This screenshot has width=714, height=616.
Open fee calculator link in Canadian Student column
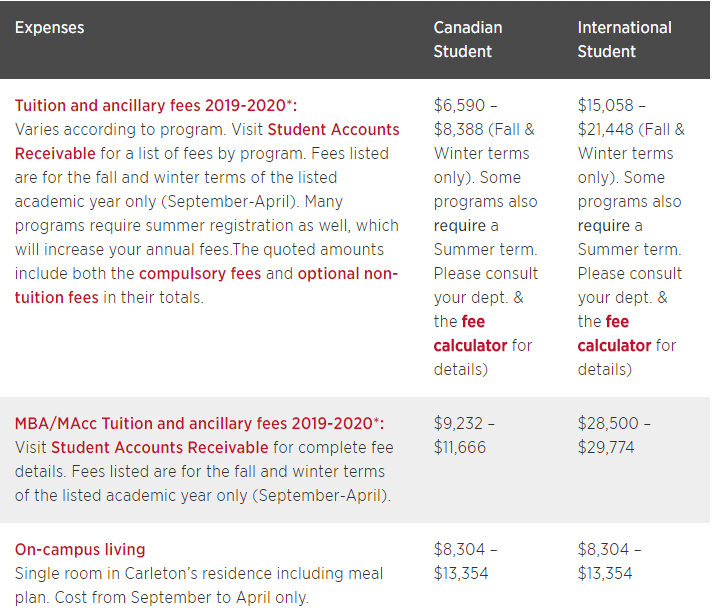coord(470,334)
